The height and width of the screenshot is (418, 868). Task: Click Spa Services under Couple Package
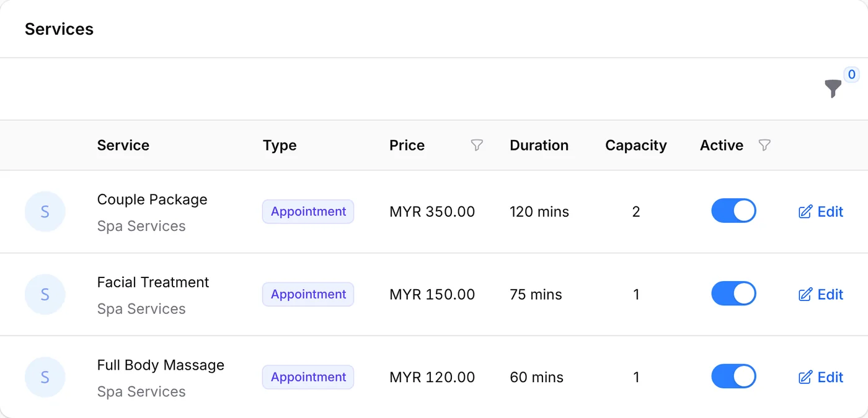tap(141, 226)
